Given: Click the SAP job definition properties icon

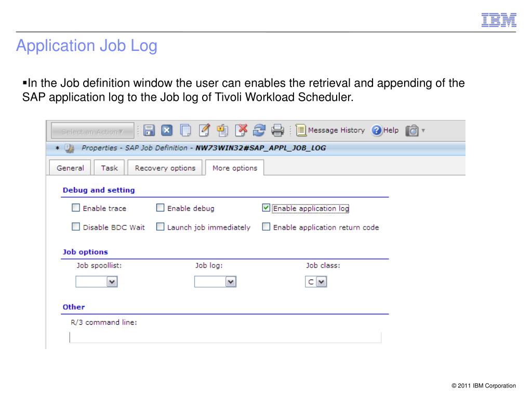Looking at the screenshot, I should point(69,148).
